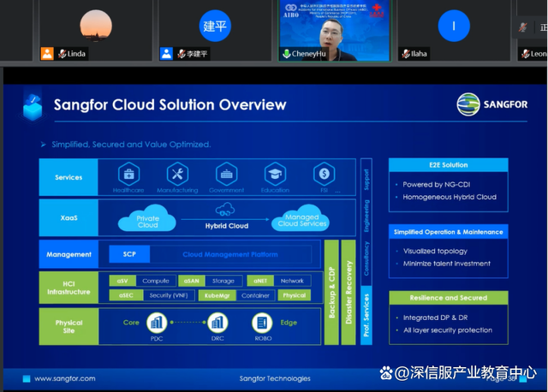Click Integrated DP & DR bullet
The height and width of the screenshot is (392, 548).
[435, 318]
